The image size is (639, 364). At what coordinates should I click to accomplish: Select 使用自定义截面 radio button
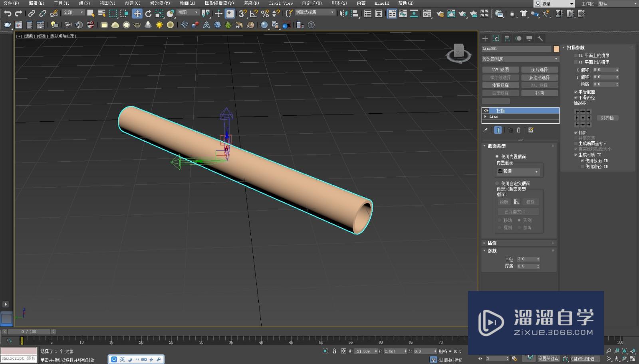(497, 183)
